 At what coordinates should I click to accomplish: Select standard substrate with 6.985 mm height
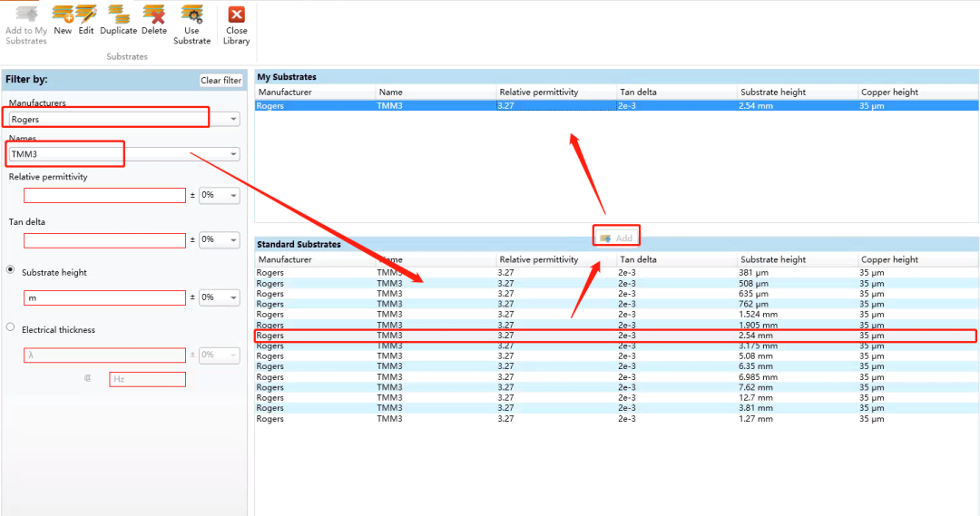(x=616, y=376)
